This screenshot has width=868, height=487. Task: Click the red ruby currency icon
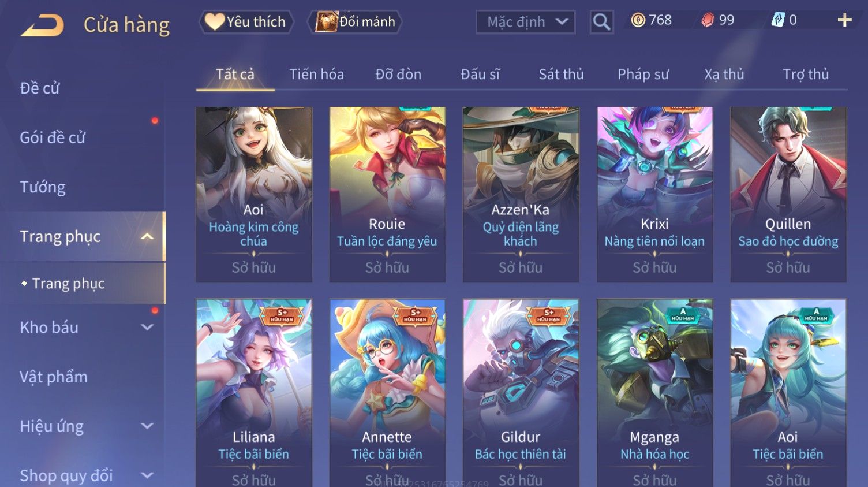coord(708,20)
